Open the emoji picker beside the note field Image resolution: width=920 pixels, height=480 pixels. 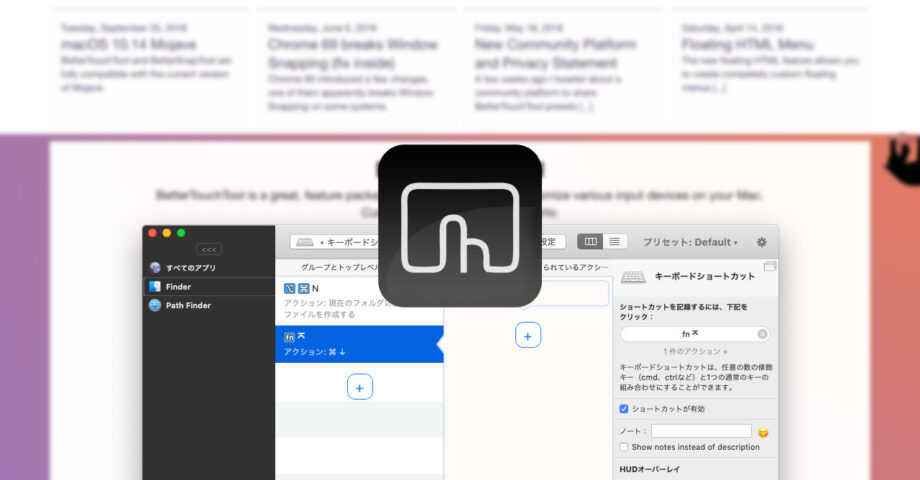[x=763, y=432]
